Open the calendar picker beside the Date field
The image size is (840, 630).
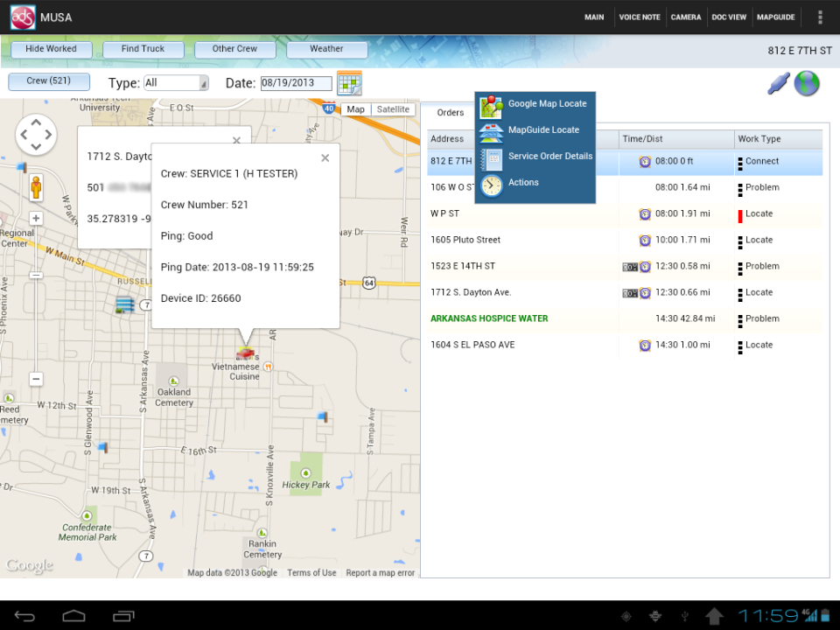[x=348, y=83]
